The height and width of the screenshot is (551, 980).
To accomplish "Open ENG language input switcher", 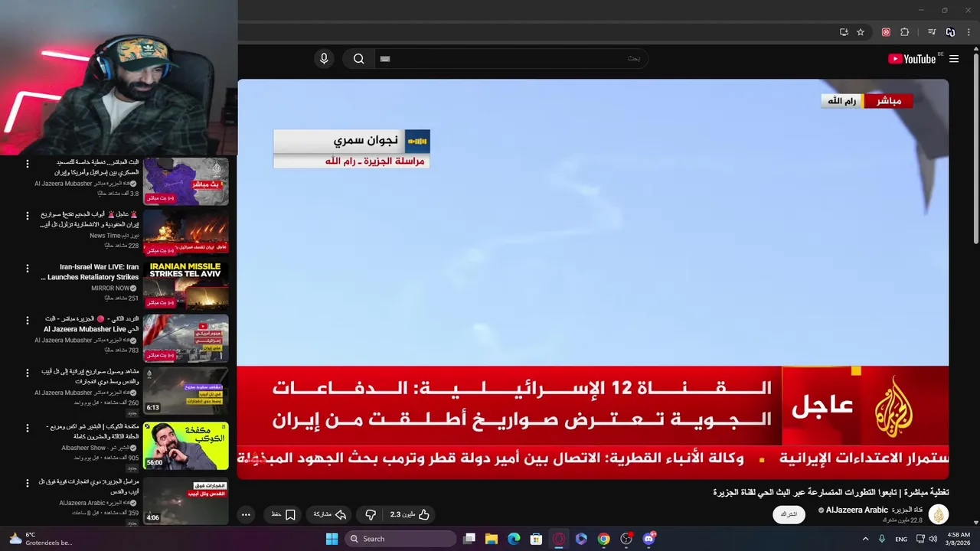I will point(902,539).
